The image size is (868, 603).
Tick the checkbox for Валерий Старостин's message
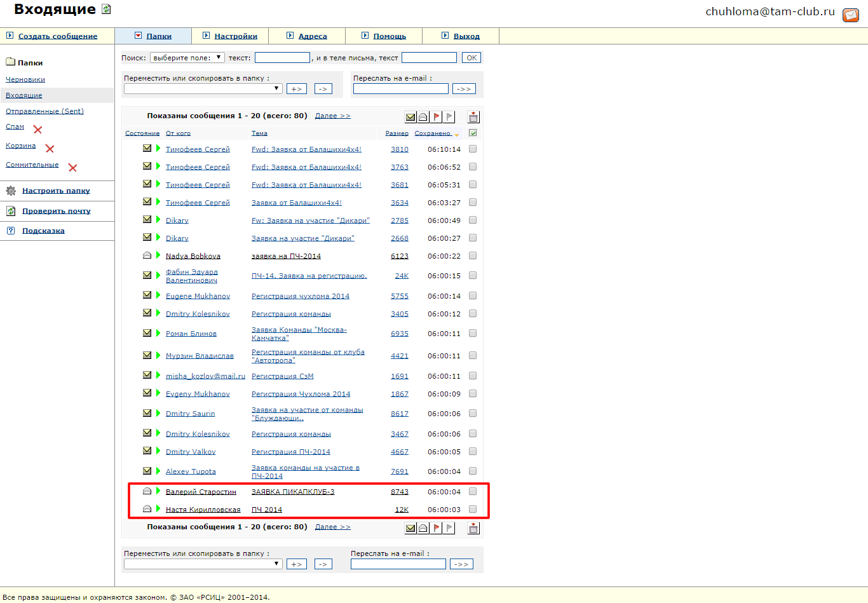click(473, 491)
